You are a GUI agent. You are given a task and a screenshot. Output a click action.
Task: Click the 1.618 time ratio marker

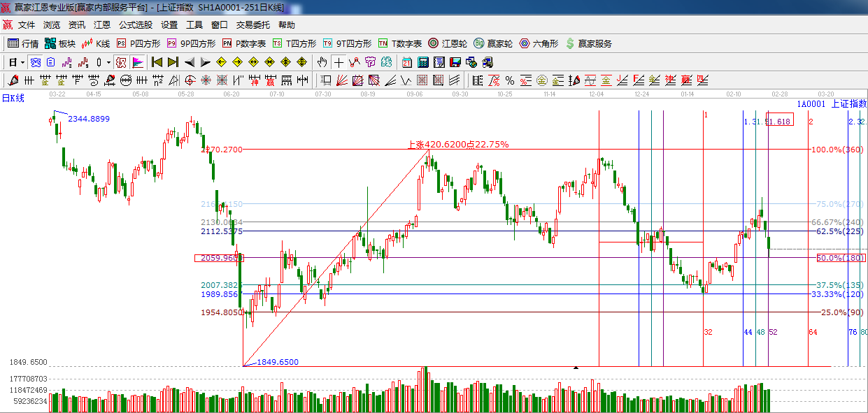(780, 121)
